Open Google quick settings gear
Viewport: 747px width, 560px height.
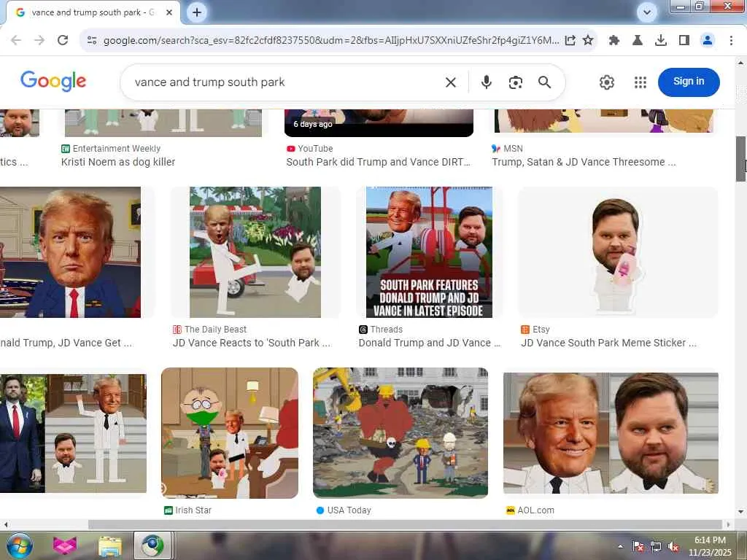point(606,82)
